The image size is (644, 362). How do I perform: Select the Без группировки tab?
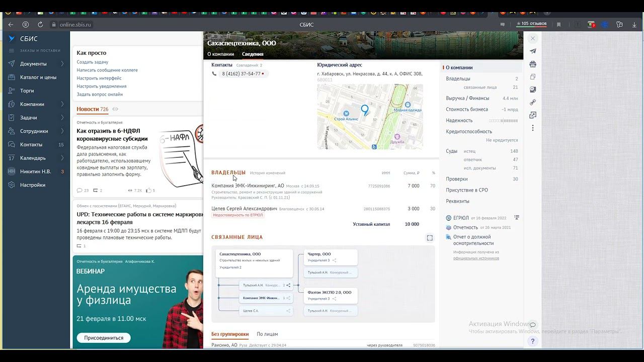click(230, 334)
